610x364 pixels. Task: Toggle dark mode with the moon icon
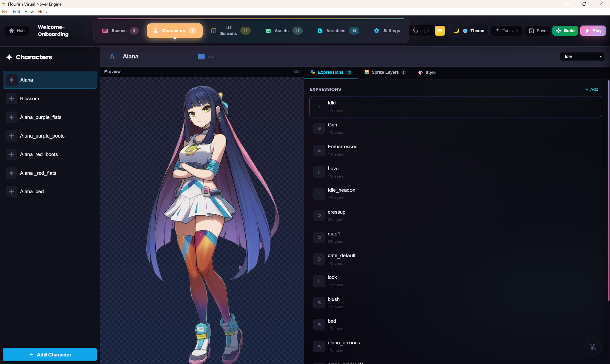coord(456,31)
